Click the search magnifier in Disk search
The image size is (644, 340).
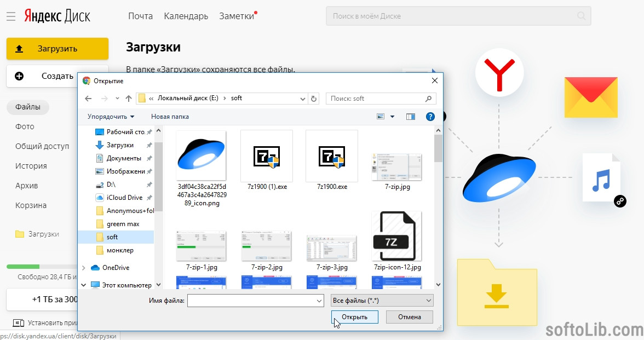tap(581, 16)
